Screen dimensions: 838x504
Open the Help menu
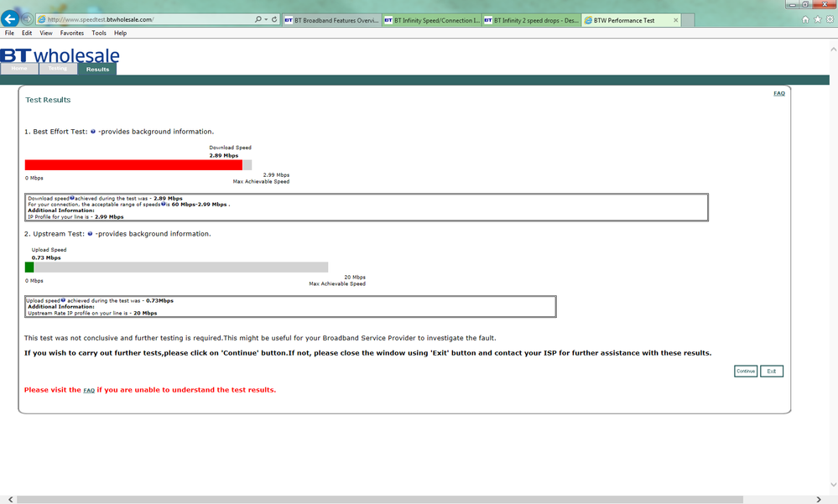click(x=120, y=34)
